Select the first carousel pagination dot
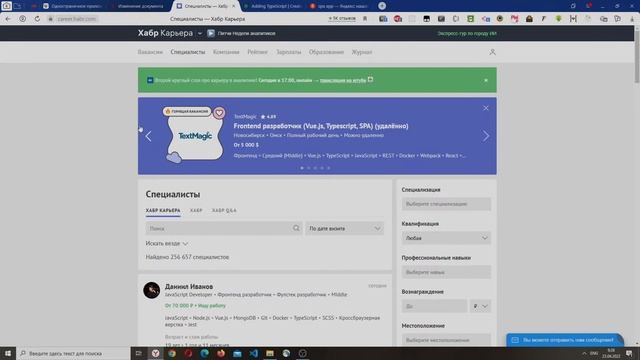640x360 pixels. pos(302,168)
